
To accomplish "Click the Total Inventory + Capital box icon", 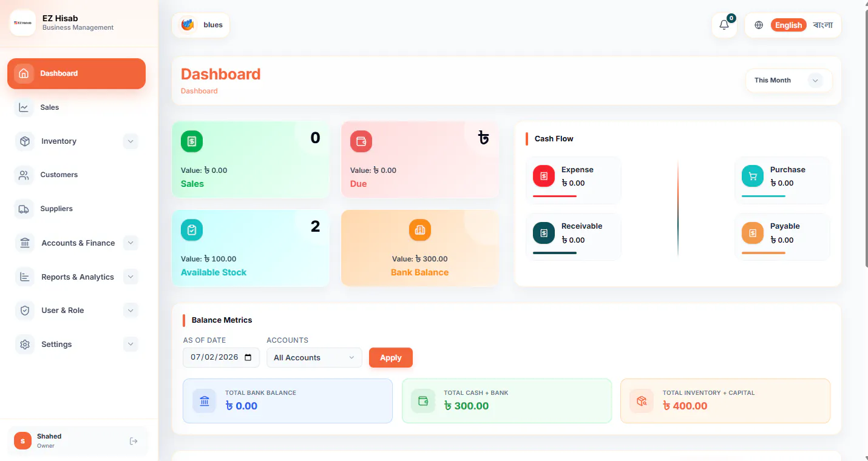I will [x=642, y=401].
